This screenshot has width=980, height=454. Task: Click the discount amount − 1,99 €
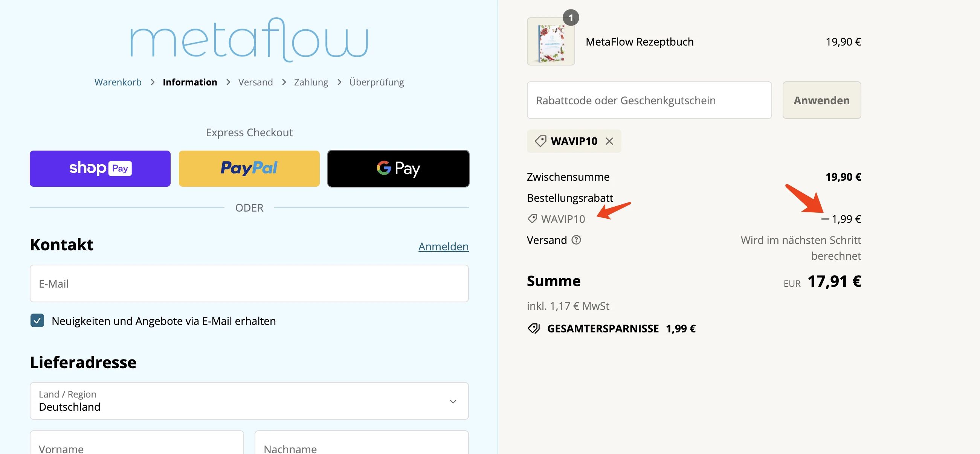[841, 219]
